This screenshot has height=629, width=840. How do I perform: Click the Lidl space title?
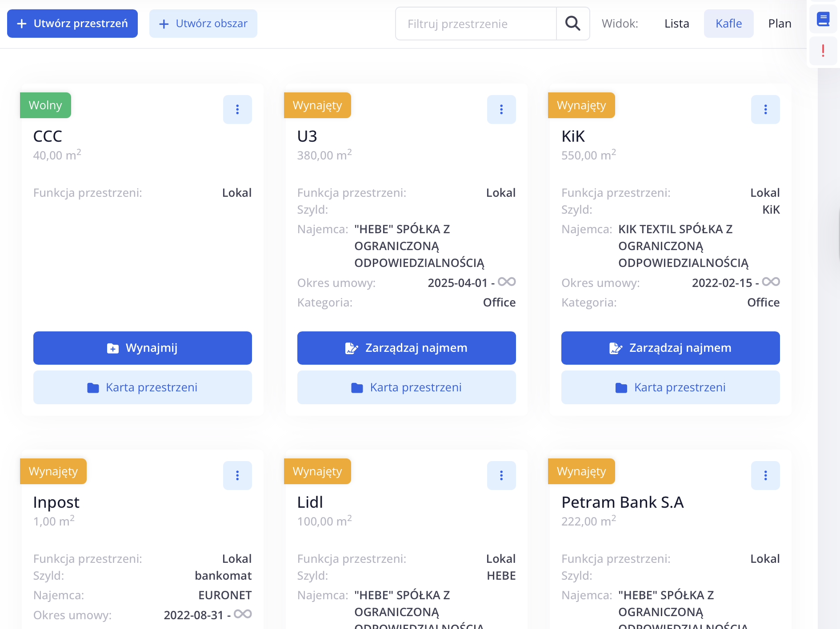[310, 502]
